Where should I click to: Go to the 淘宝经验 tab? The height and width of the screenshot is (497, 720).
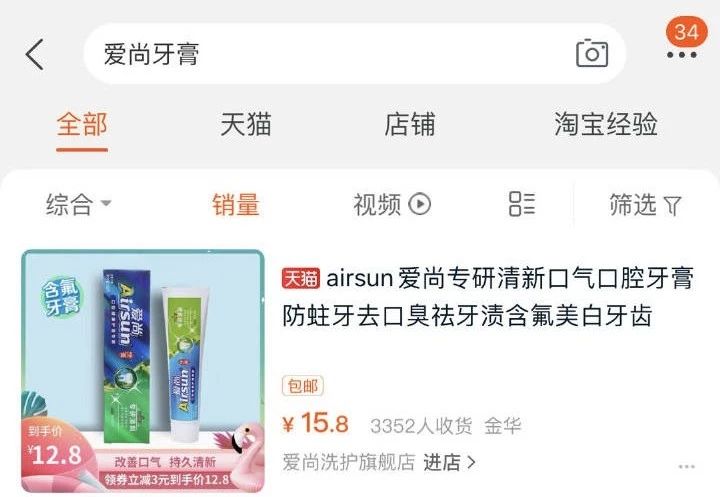click(606, 124)
